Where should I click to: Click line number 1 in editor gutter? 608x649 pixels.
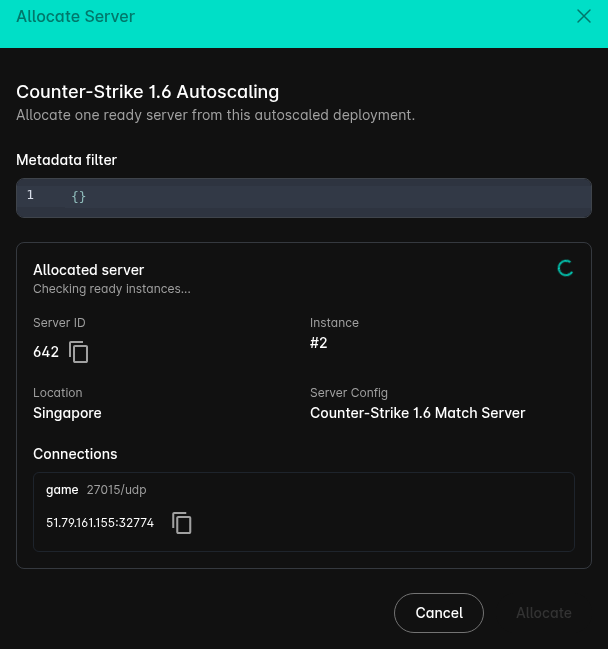(x=30, y=195)
